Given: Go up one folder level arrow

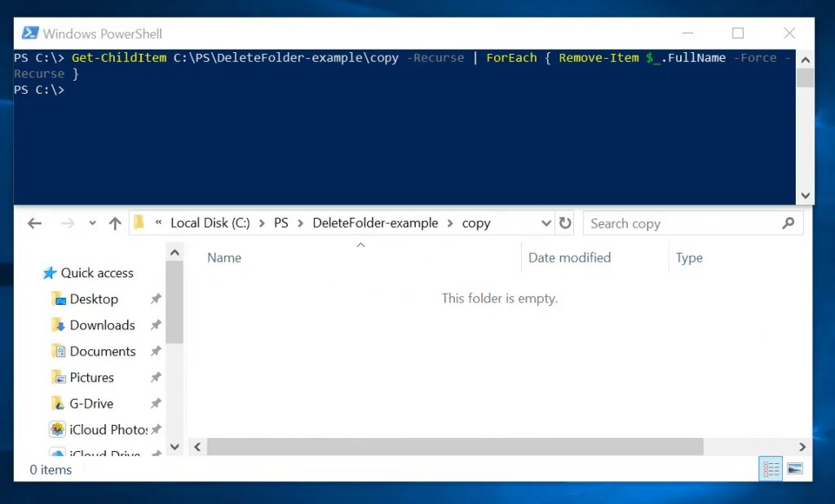Looking at the screenshot, I should pos(115,223).
